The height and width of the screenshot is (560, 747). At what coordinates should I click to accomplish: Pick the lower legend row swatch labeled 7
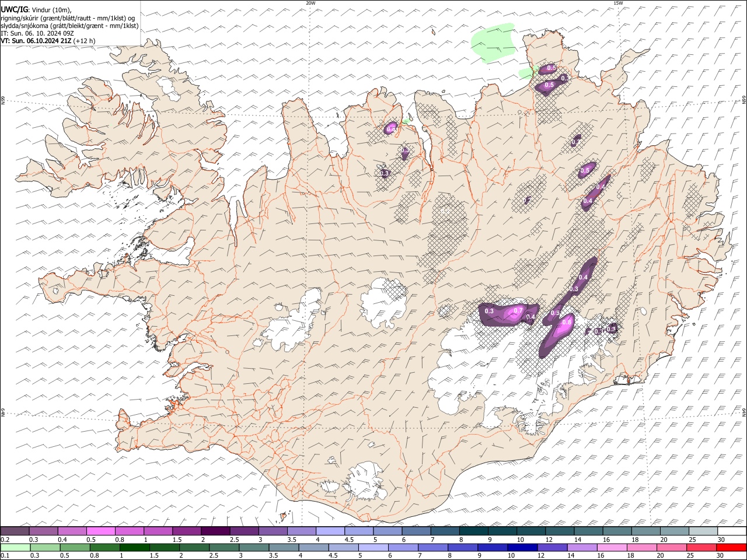[x=434, y=548]
